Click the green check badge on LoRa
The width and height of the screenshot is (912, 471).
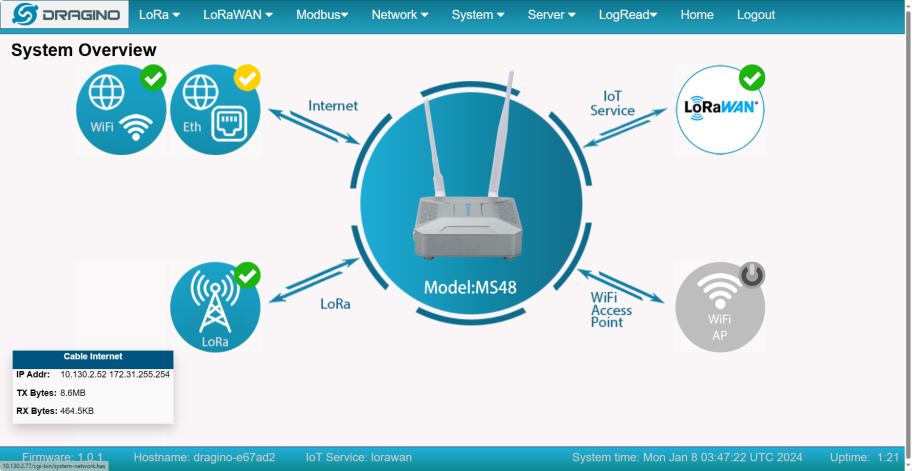coord(247,275)
